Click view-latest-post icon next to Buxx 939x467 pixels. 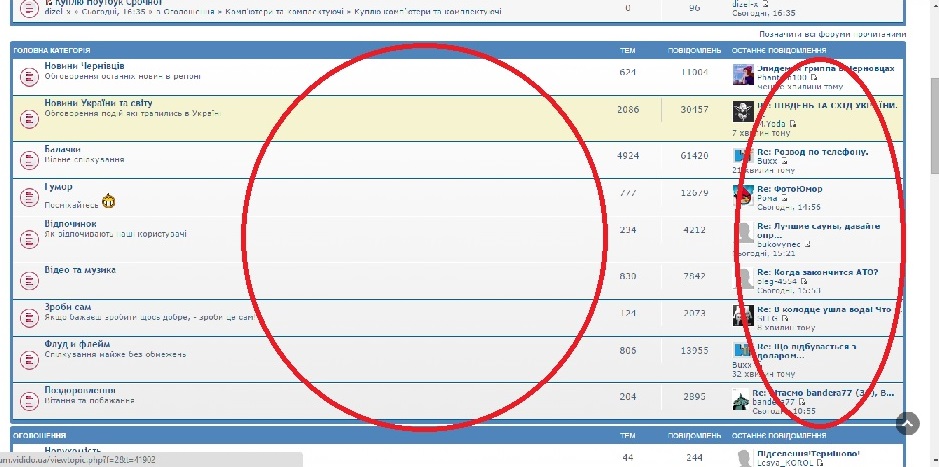pyautogui.click(x=785, y=161)
